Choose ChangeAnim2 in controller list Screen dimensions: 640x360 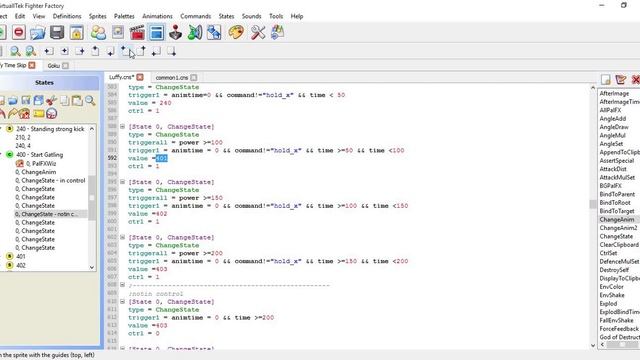point(618,228)
